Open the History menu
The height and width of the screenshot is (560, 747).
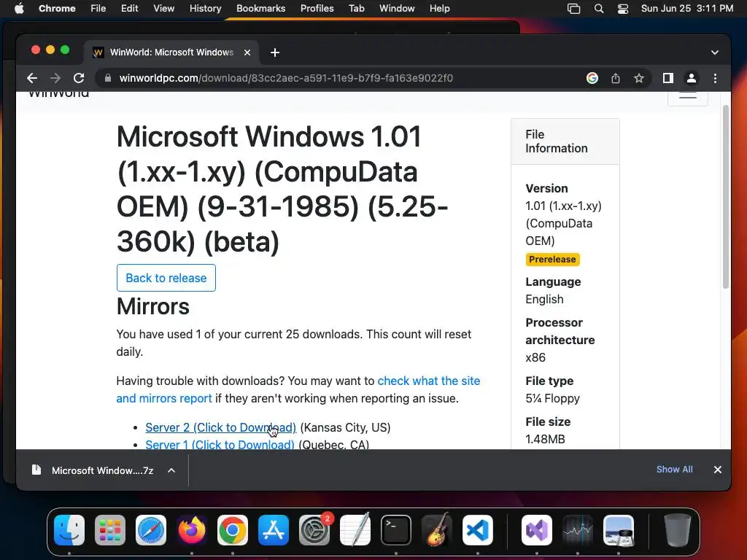205,9
